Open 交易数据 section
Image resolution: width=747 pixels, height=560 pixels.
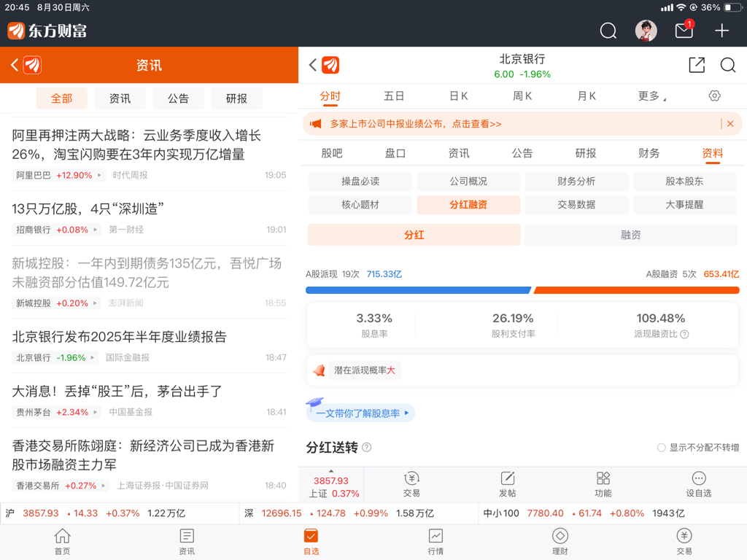coord(576,205)
